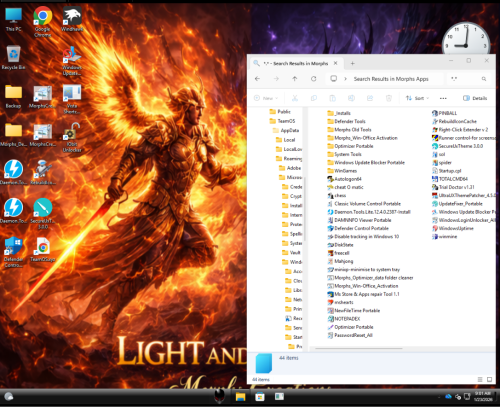Toggle the Details pane button
This screenshot has width=500, height=407.
(475, 98)
